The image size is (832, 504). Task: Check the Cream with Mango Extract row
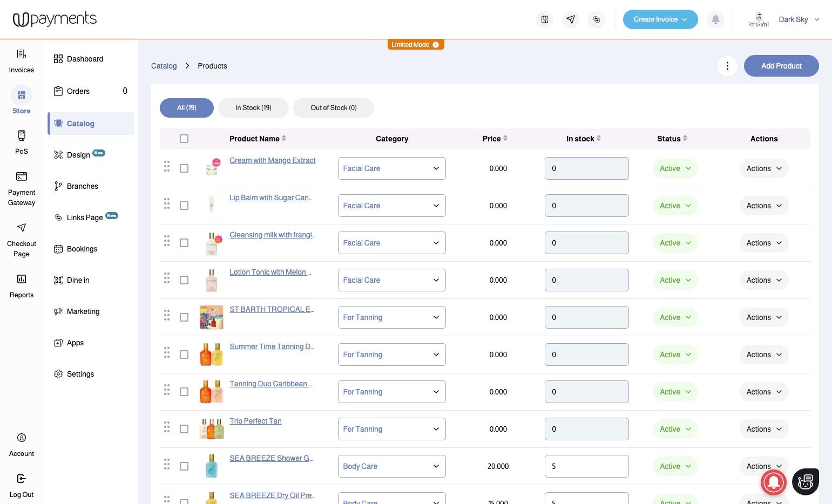click(184, 168)
